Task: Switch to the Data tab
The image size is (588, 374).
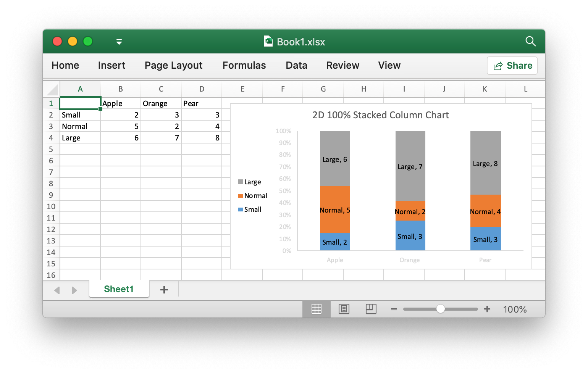Action: pos(296,65)
